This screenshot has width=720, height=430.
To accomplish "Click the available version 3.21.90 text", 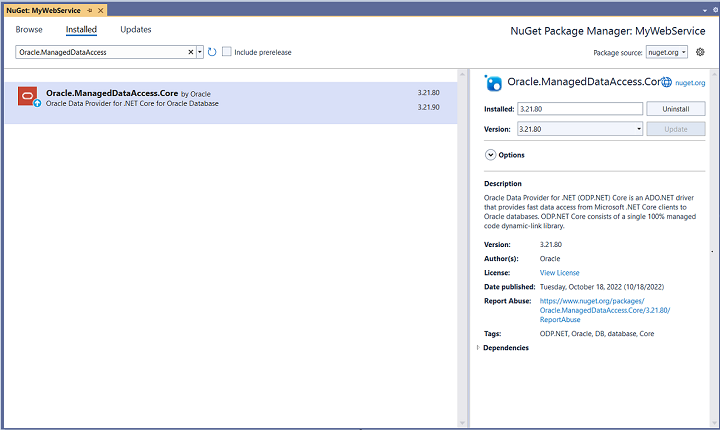I will click(x=428, y=107).
